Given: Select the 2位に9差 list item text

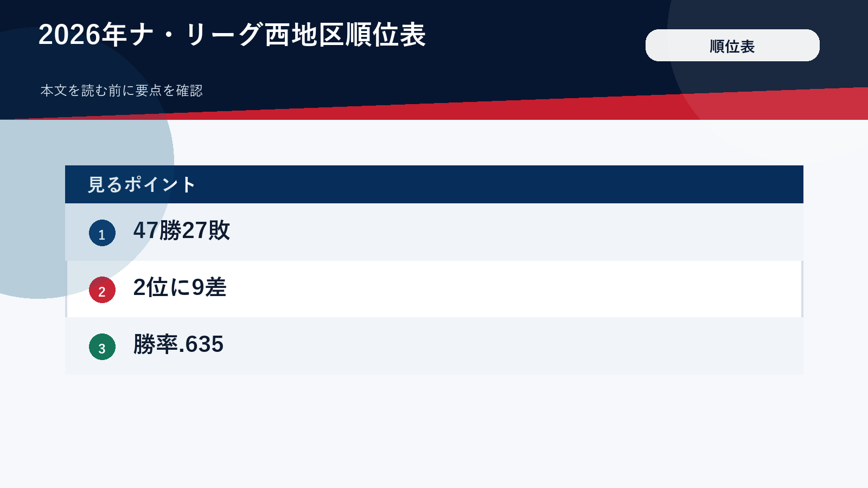Looking at the screenshot, I should click(x=180, y=287).
